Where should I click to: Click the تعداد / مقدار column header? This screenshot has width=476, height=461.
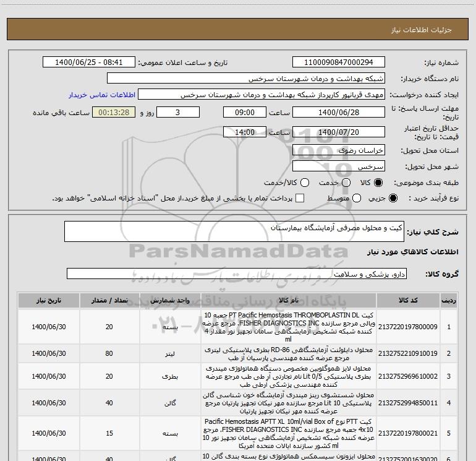(x=109, y=301)
